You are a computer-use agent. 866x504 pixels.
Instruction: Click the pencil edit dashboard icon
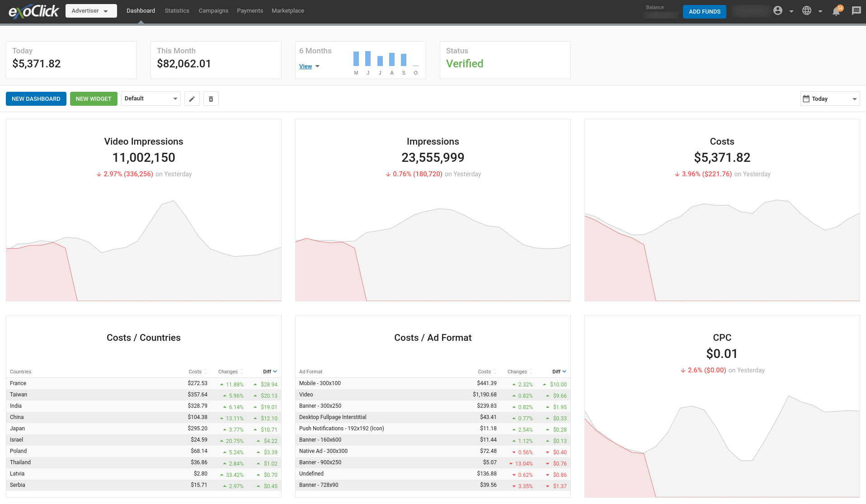coord(192,99)
